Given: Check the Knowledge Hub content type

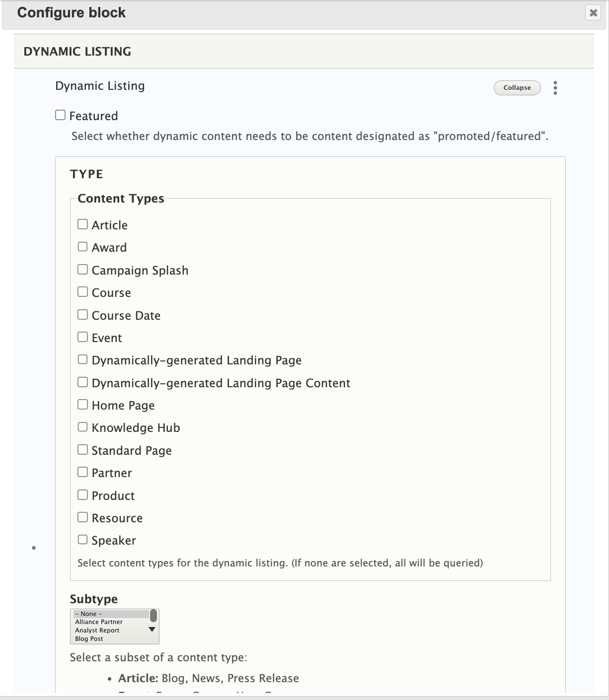Looking at the screenshot, I should (82, 426).
